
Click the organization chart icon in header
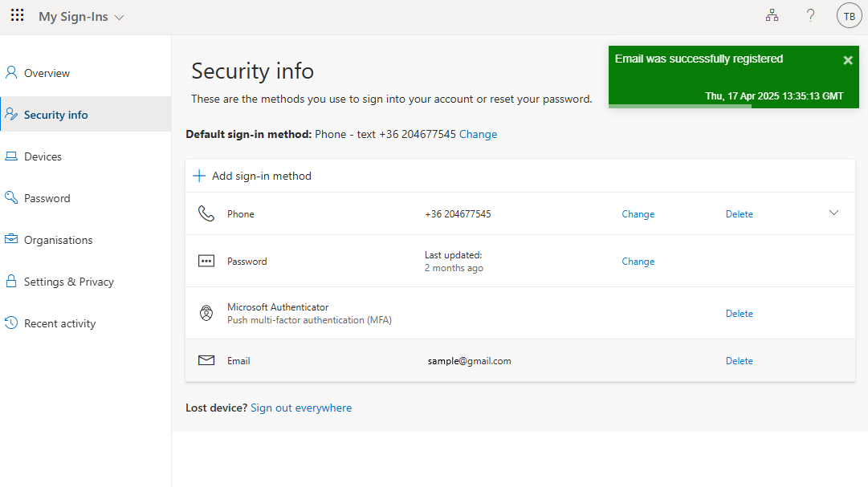coord(772,16)
